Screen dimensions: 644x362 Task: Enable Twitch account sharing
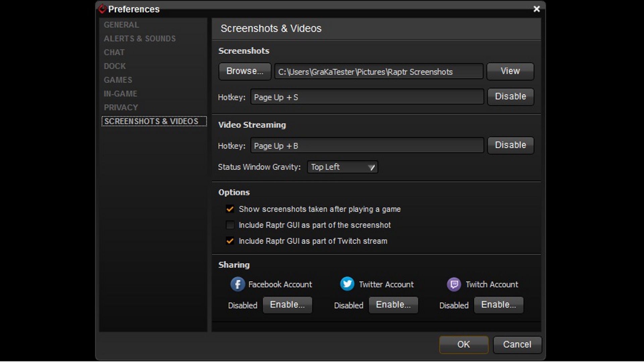pos(498,305)
